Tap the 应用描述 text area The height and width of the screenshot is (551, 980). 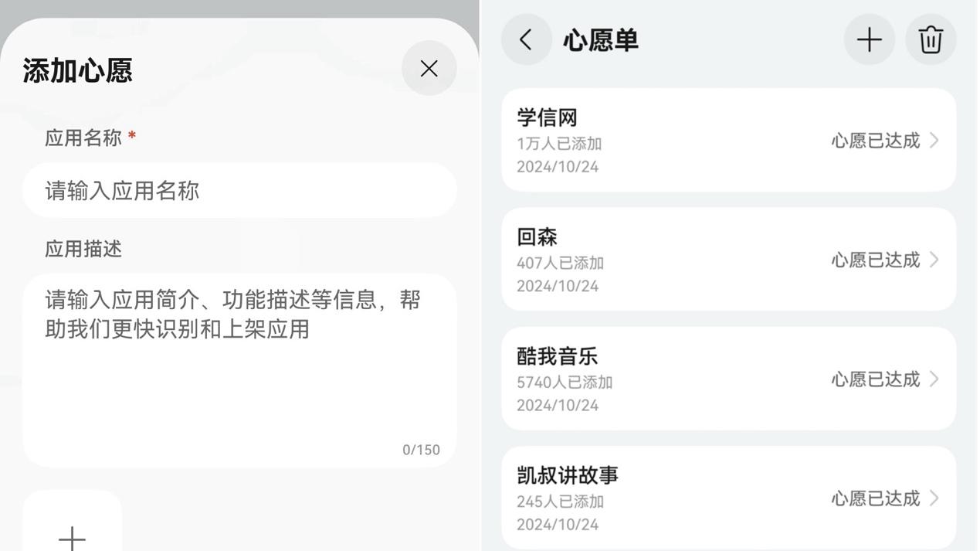(x=239, y=363)
